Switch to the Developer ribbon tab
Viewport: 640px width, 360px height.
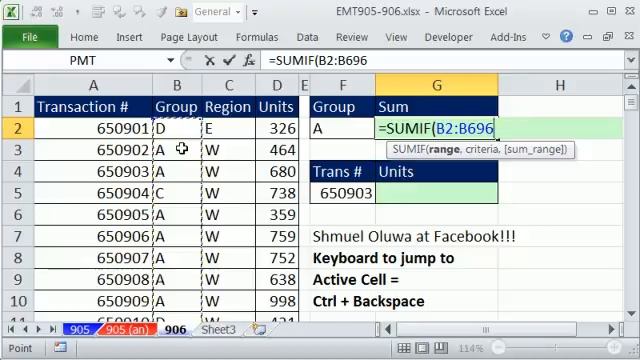point(448,37)
